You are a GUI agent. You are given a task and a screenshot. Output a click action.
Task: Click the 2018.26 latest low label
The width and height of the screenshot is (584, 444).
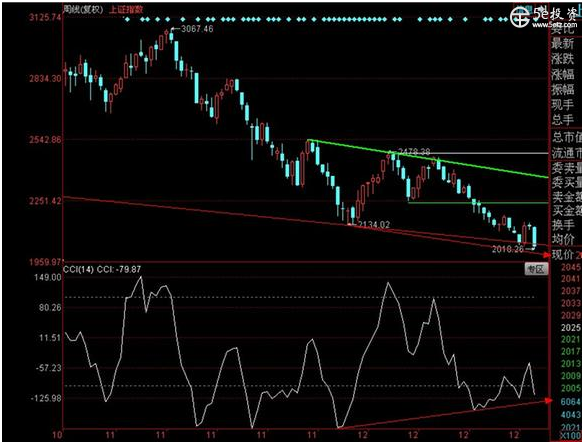click(508, 249)
